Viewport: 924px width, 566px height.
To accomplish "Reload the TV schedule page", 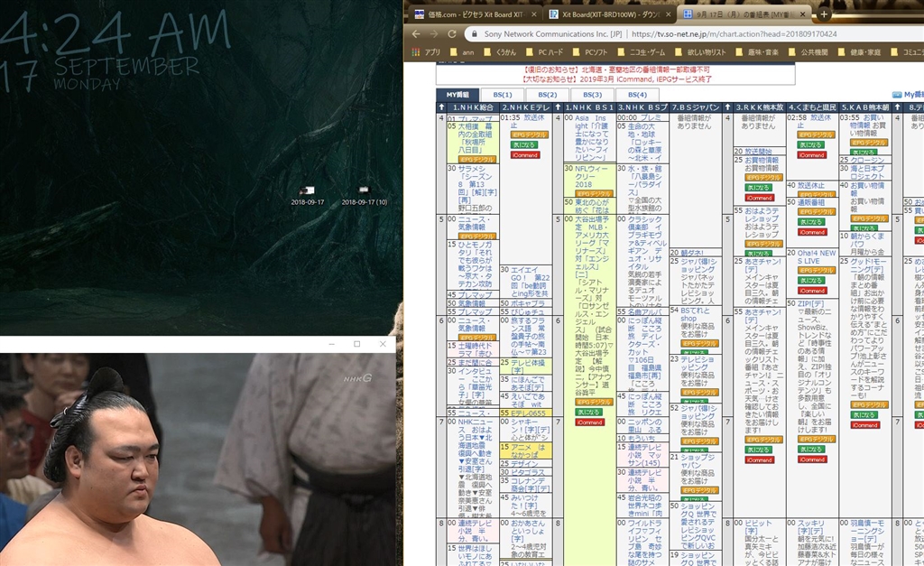I will click(452, 33).
